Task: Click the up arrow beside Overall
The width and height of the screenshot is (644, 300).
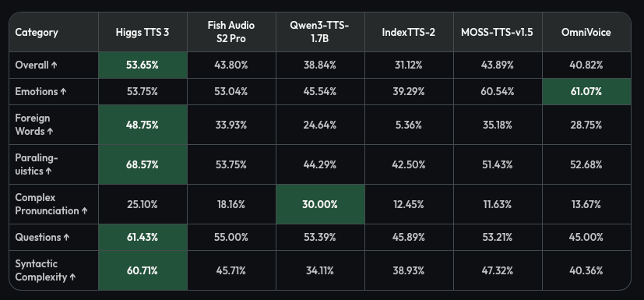Action: click(x=55, y=65)
